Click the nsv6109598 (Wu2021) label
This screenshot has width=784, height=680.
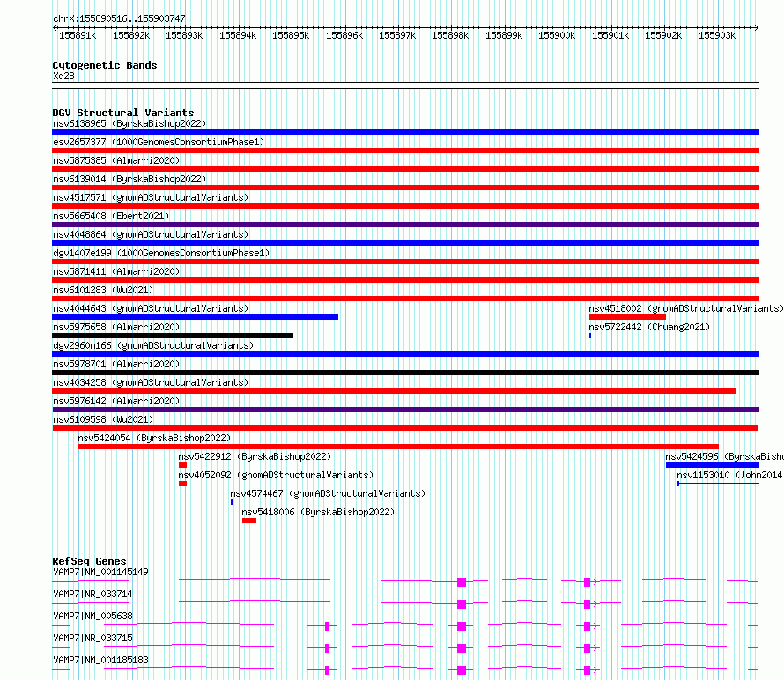103,419
